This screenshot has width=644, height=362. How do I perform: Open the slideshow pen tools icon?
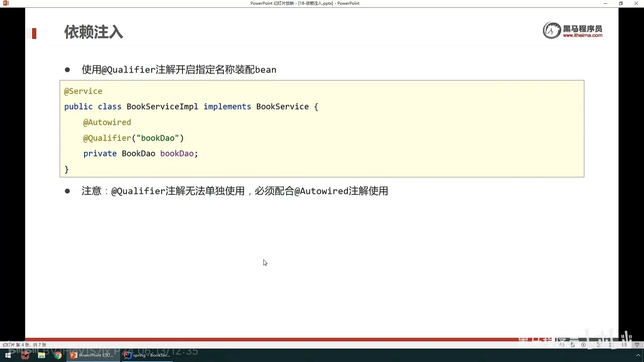[x=573, y=345]
